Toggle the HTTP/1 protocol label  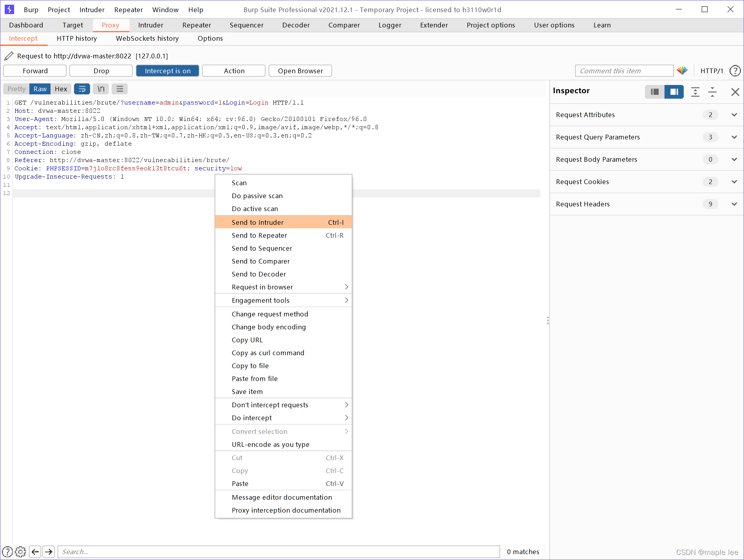click(x=711, y=71)
